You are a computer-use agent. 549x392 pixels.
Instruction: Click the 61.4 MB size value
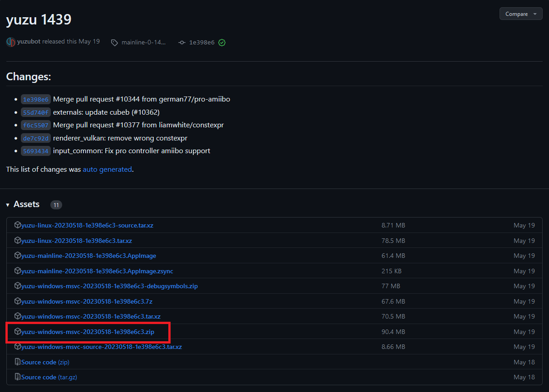click(x=393, y=256)
